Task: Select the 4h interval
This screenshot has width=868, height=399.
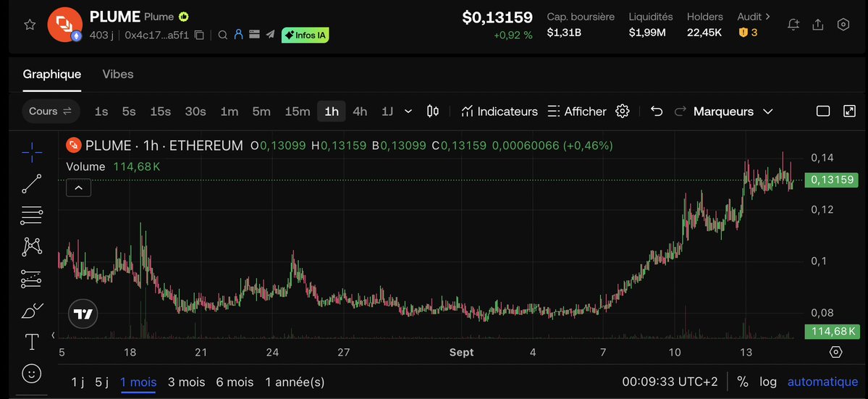Action: pos(360,112)
